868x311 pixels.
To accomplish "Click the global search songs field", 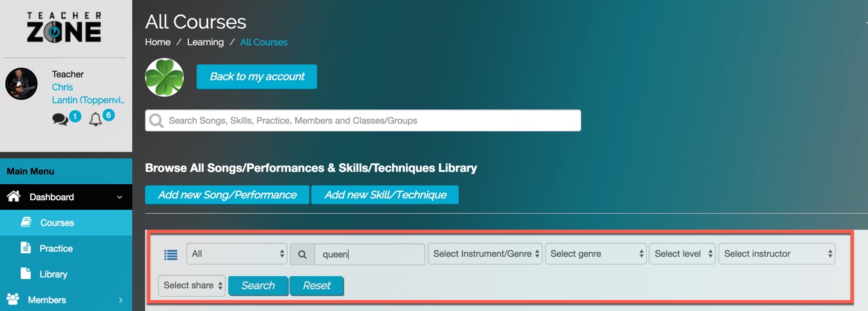I will 363,120.
